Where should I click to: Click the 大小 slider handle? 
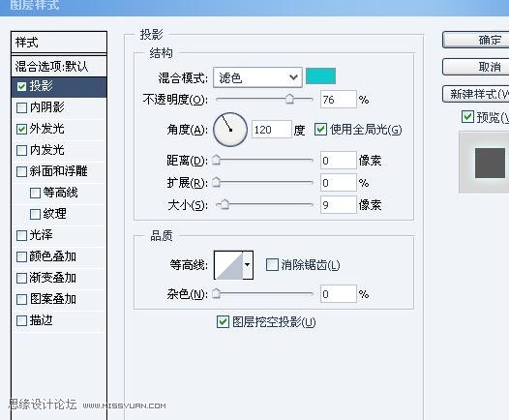tap(225, 204)
